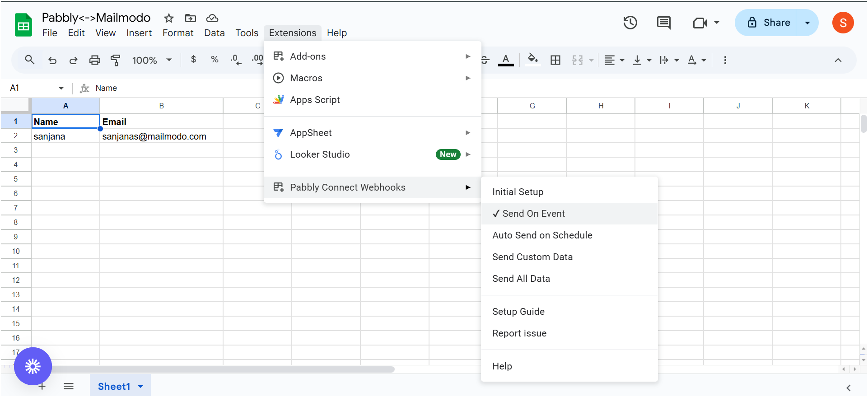Select cell with sanjanas@mailmodo.com
The height and width of the screenshot is (397, 868).
coord(162,136)
